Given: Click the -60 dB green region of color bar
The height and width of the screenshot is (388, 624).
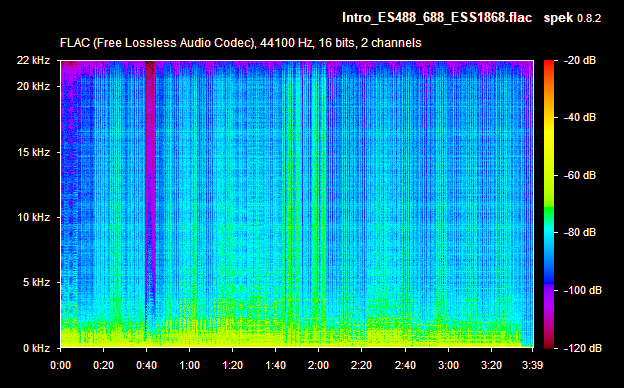Looking at the screenshot, I should click(549, 175).
